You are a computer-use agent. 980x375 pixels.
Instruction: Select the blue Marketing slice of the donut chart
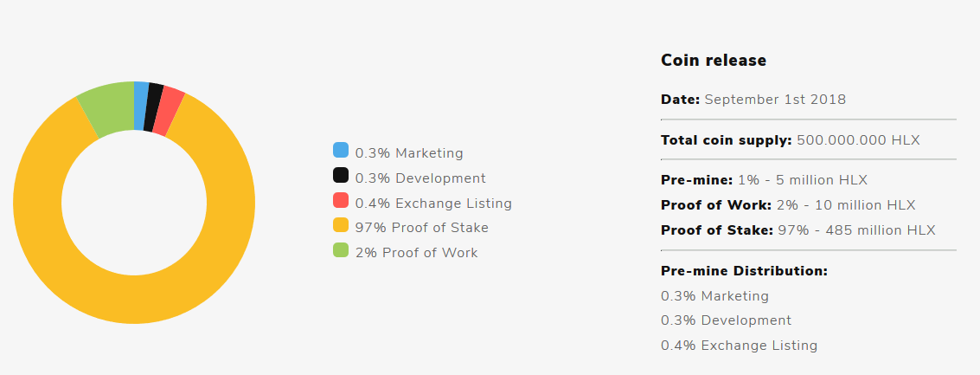[x=141, y=106]
